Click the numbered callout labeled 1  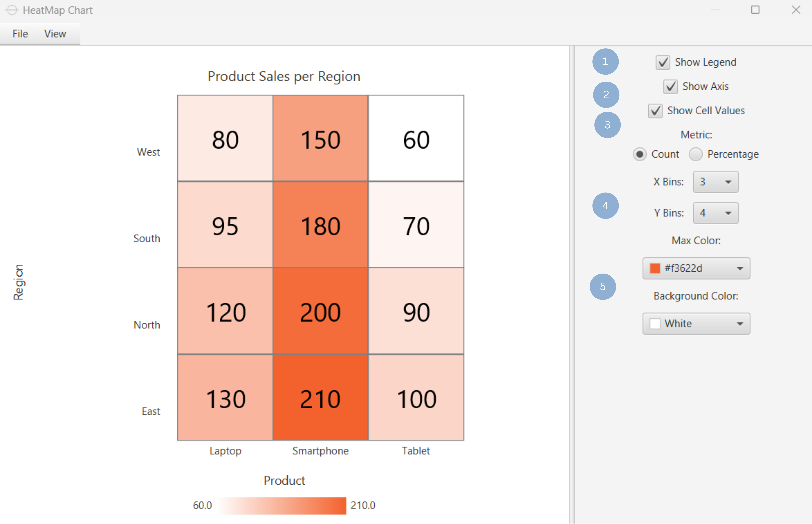coord(605,62)
